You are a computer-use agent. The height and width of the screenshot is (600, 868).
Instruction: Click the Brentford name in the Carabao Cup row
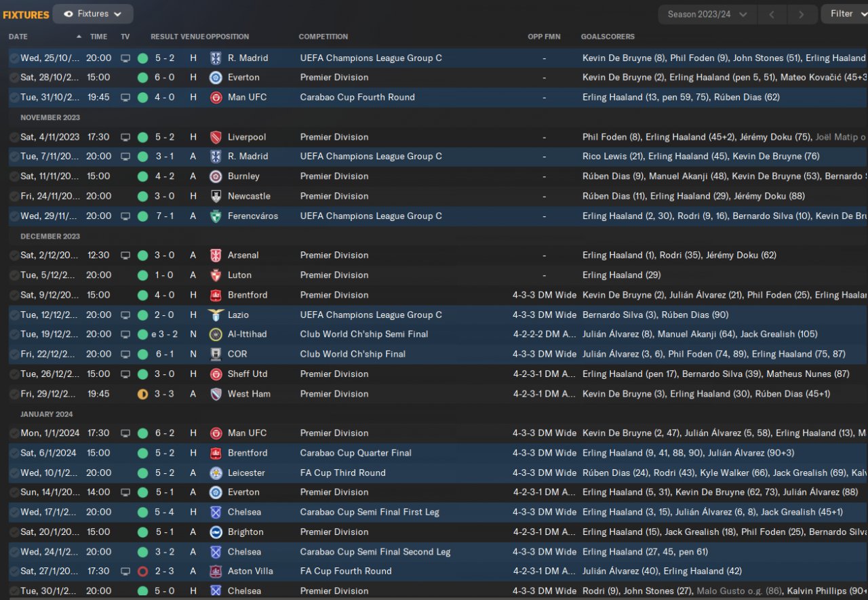pyautogui.click(x=248, y=453)
